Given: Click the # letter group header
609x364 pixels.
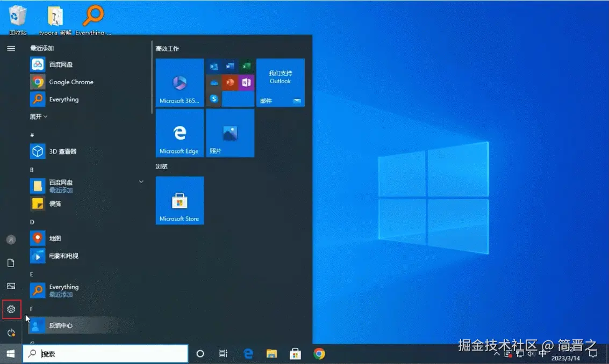Looking at the screenshot, I should [32, 135].
